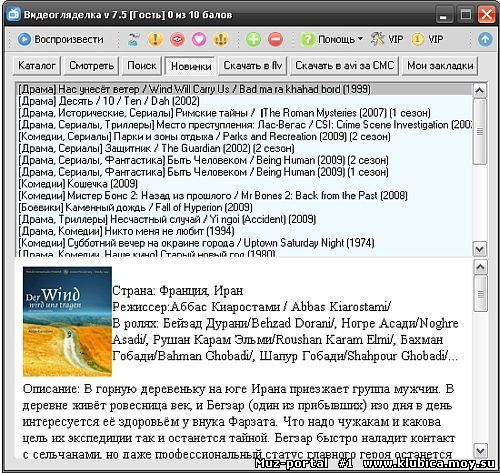Click the app icon in title bar
The height and width of the screenshot is (473, 500).
click(x=14, y=14)
